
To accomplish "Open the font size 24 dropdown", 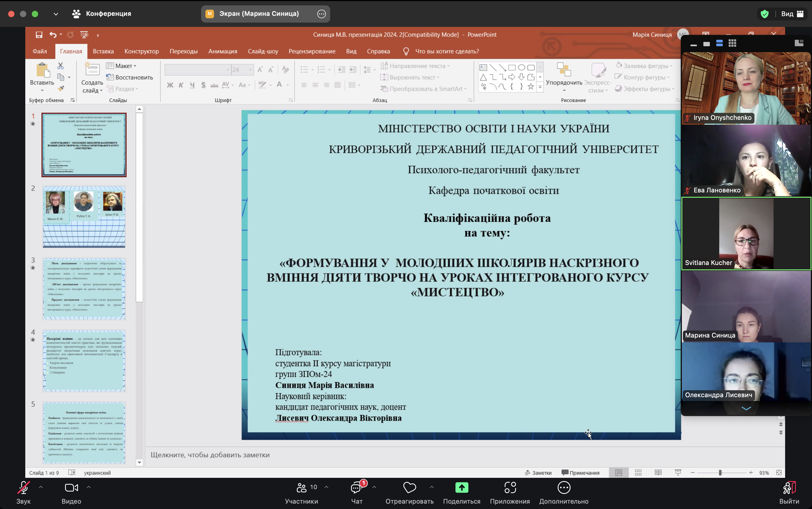I will pos(251,70).
